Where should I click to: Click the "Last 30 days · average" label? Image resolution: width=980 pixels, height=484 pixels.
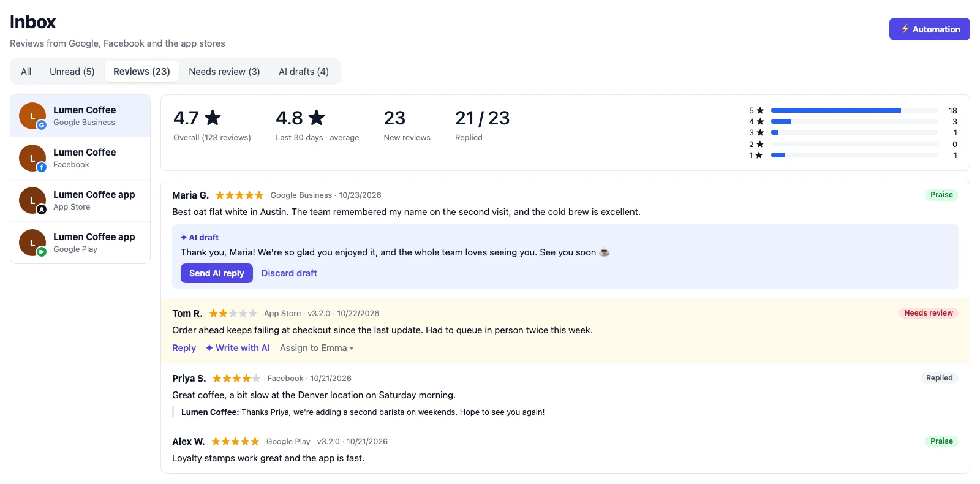point(317,138)
